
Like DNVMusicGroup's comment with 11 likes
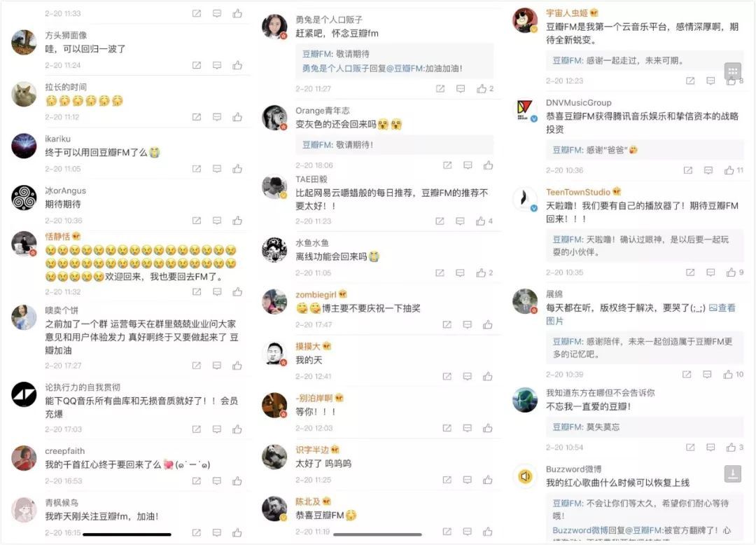coord(729,170)
